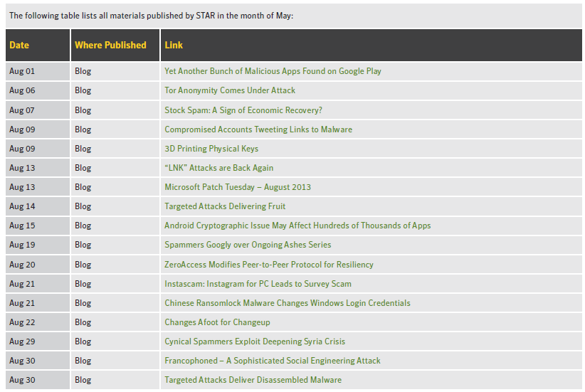The width and height of the screenshot is (585, 392).
Task: Open 'Chinese Ransomlock Malware' link
Action: [x=288, y=303]
